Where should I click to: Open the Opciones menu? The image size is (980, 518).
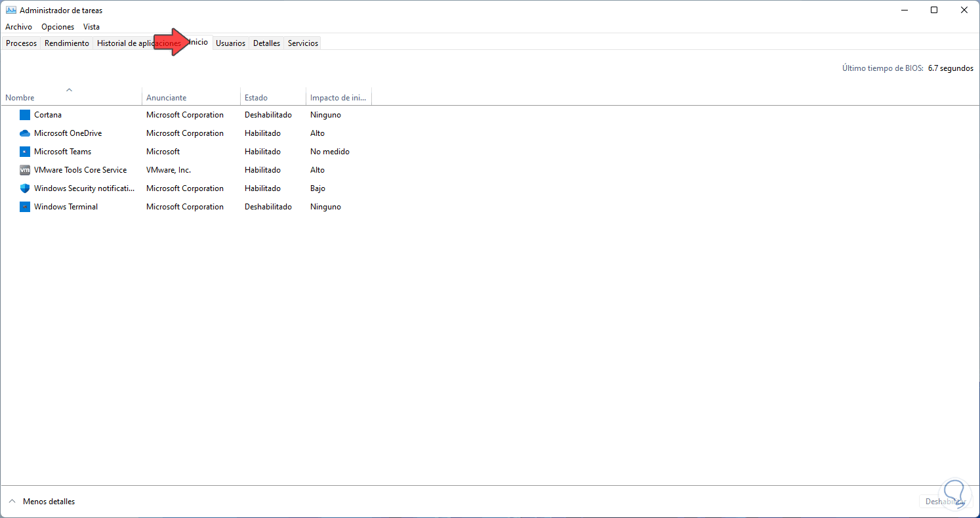pos(58,27)
